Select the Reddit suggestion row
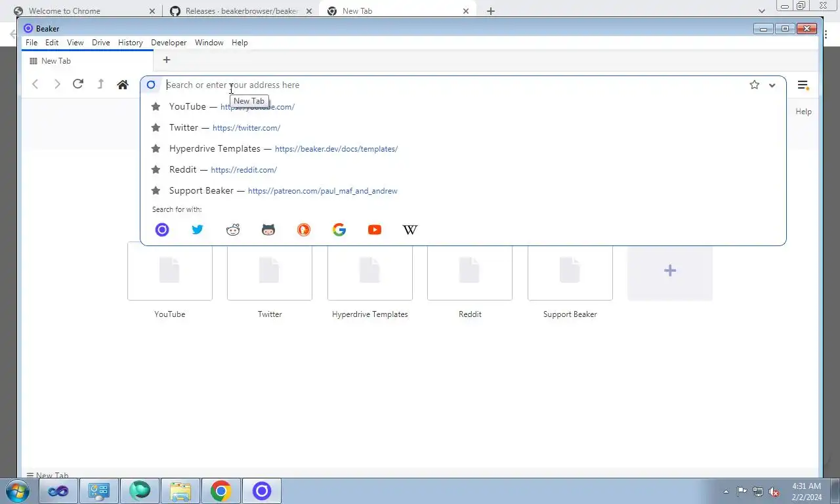 pos(463,169)
